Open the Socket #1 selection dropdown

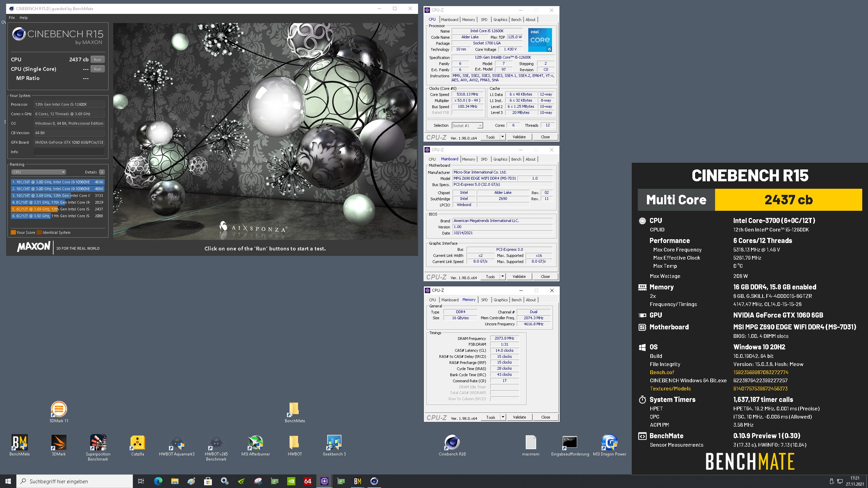coord(467,125)
